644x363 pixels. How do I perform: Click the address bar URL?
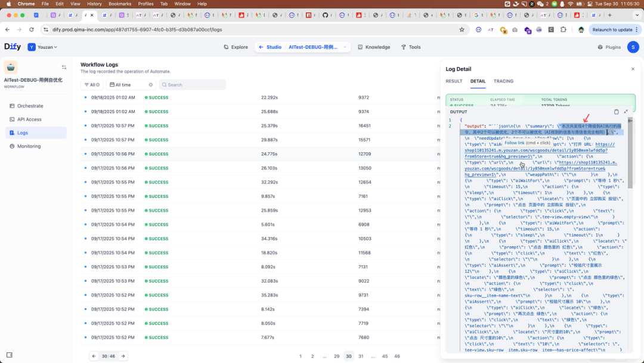click(137, 30)
